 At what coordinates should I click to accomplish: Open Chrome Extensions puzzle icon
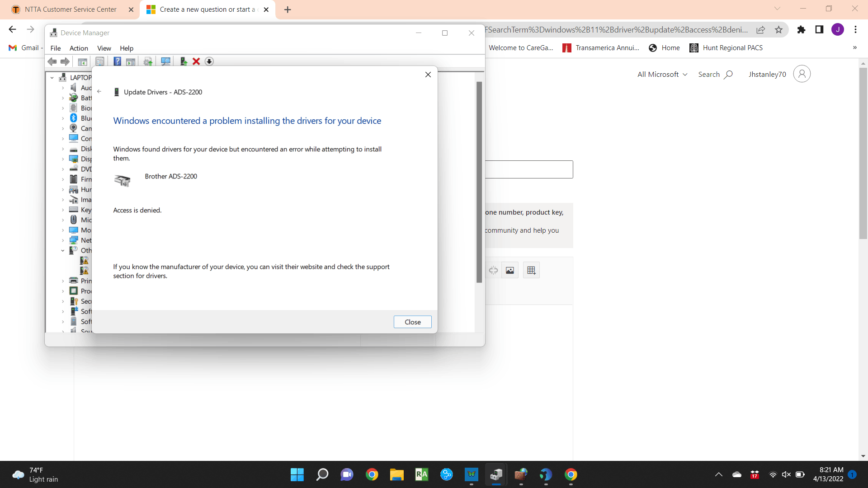801,30
